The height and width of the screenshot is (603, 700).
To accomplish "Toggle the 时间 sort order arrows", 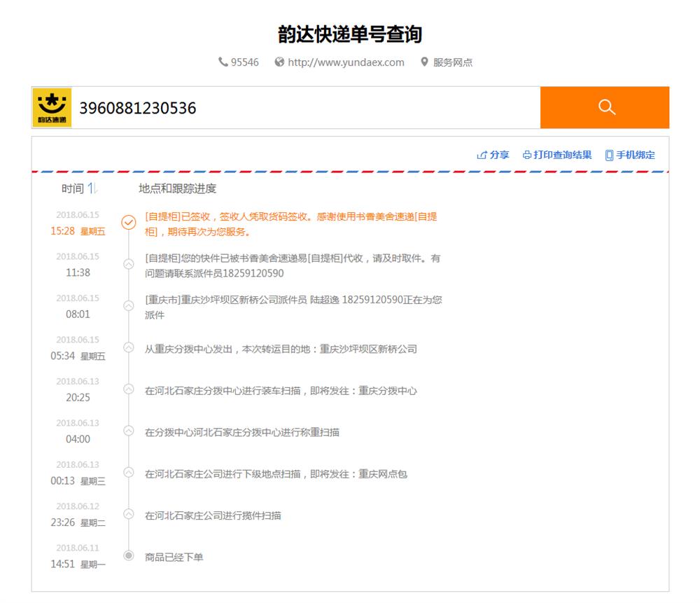I will click(92, 188).
